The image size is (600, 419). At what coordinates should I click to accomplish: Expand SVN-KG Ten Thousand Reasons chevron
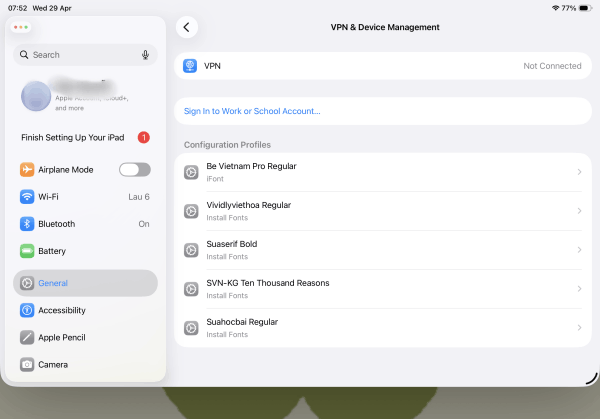tap(579, 289)
